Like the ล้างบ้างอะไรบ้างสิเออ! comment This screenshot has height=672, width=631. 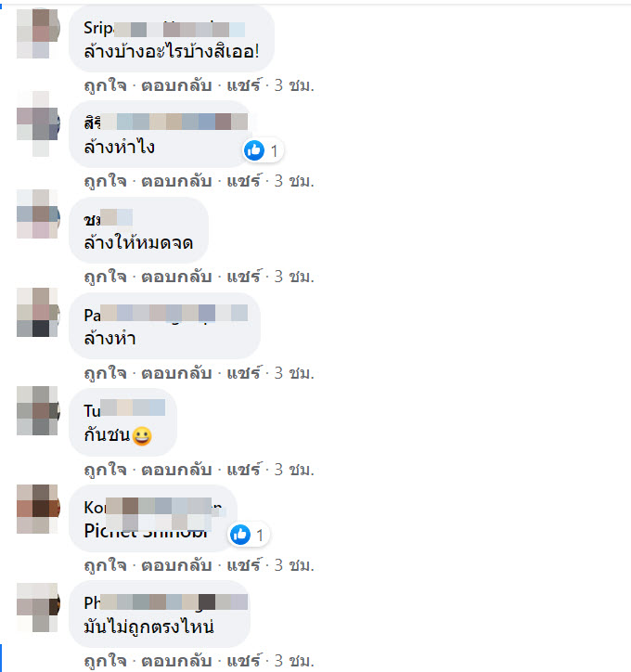(106, 85)
